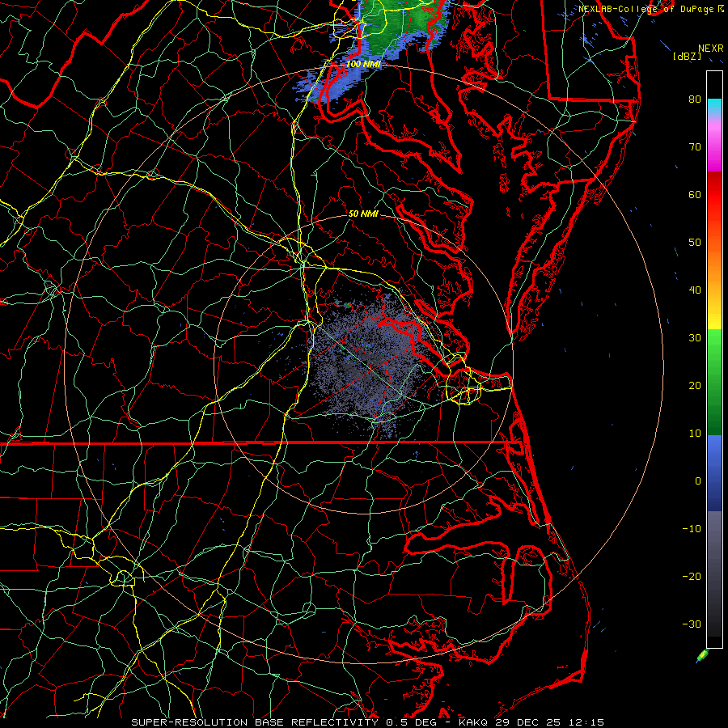This screenshot has width=728, height=728.
Task: Click the 50 NMI range ring label
Action: point(363,214)
